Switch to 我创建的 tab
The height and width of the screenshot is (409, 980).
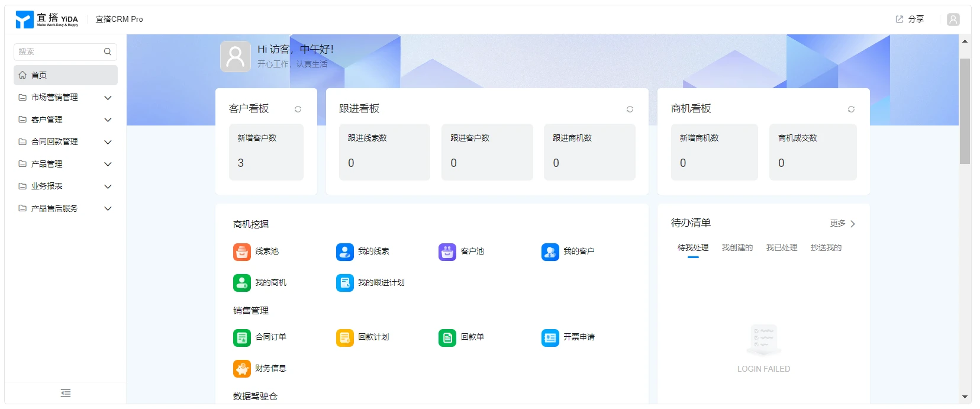tap(737, 248)
